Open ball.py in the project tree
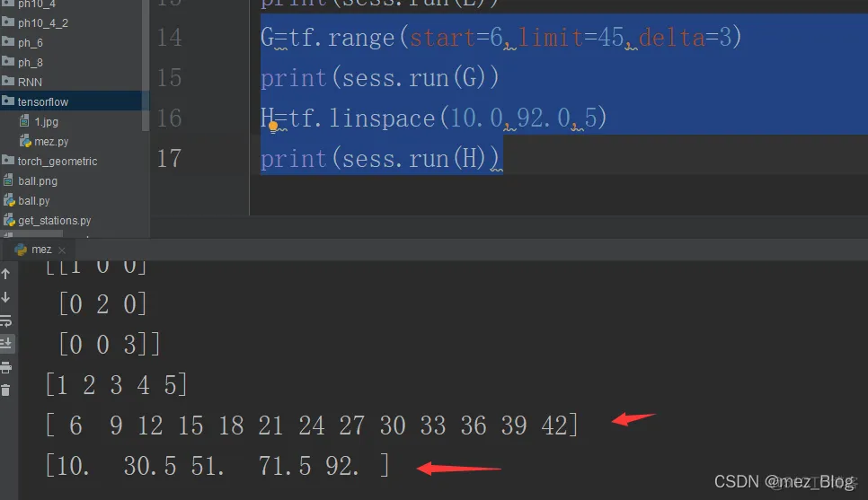868x500 pixels. point(34,201)
